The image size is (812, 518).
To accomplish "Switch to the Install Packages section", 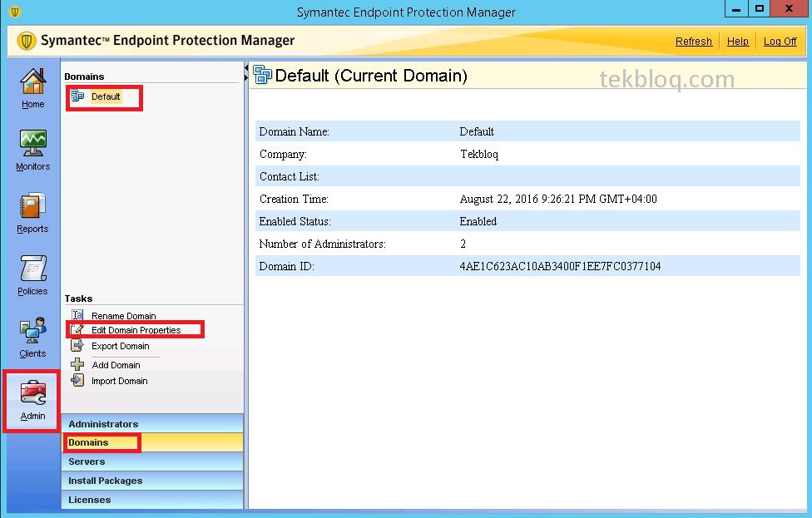I will [x=152, y=481].
